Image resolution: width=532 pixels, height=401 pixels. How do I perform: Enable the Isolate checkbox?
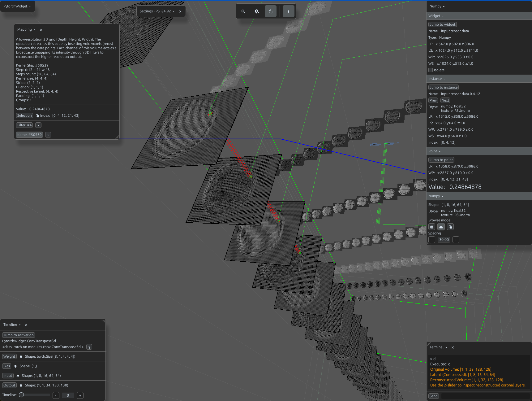point(431,70)
